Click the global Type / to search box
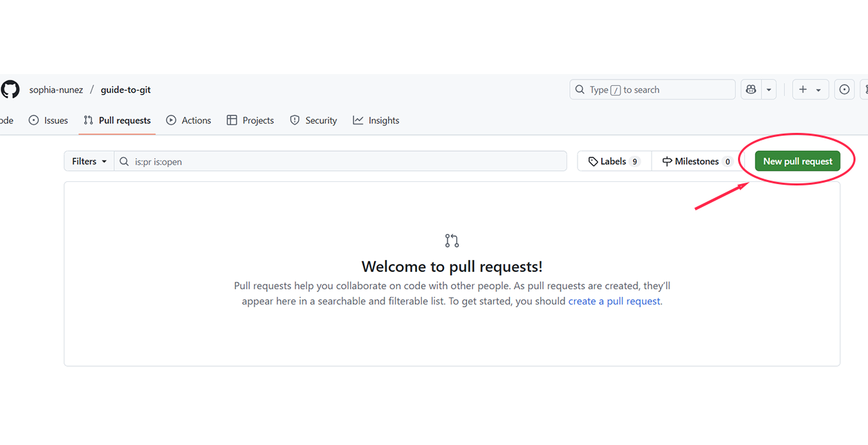This screenshot has width=868, height=445. point(650,89)
